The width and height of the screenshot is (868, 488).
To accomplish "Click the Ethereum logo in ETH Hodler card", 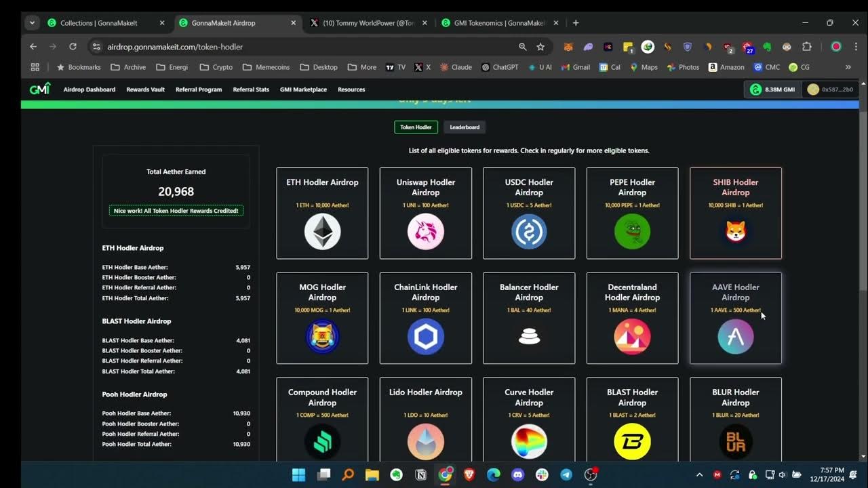I will [x=322, y=232].
